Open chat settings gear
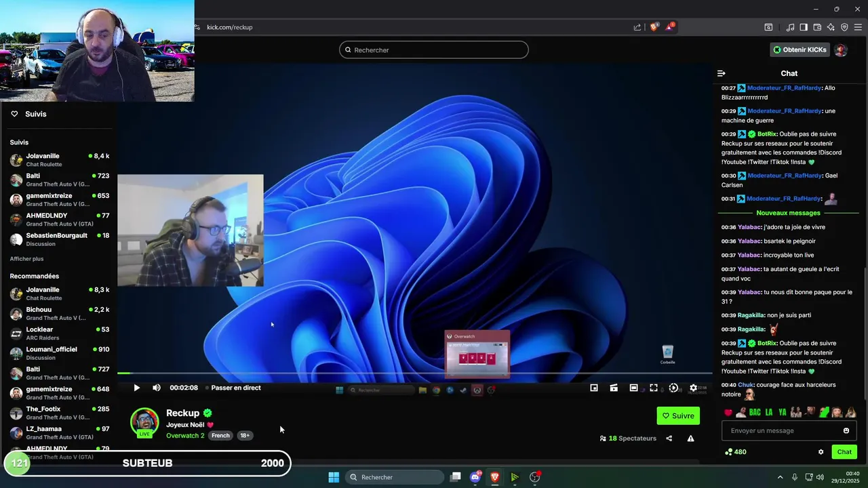 [x=821, y=452]
